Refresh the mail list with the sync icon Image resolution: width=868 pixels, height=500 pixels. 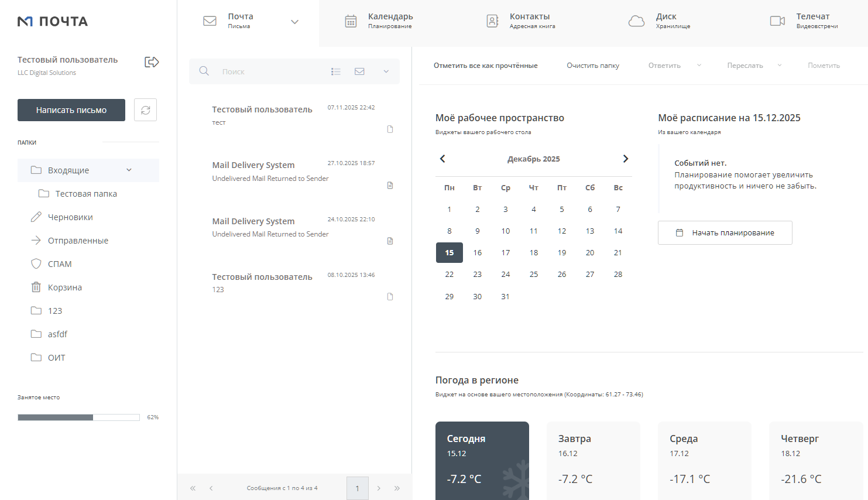click(x=145, y=110)
